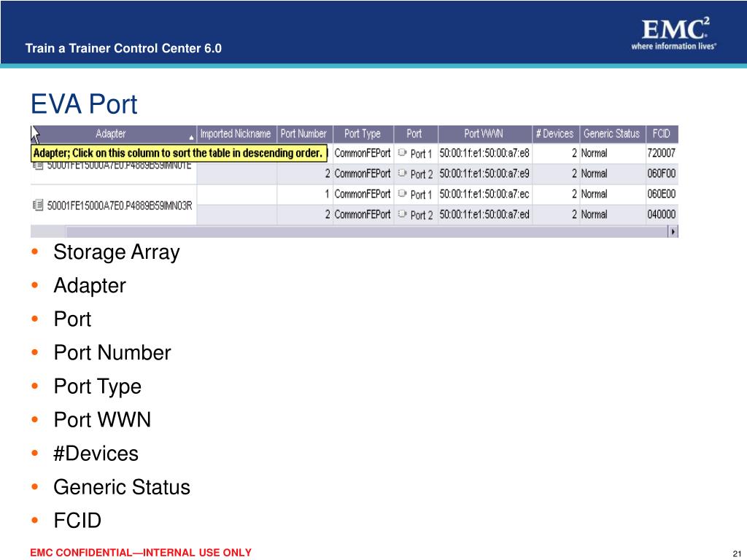The height and width of the screenshot is (560, 747).
Task: Sort by the Port Number column header
Action: pos(304,134)
